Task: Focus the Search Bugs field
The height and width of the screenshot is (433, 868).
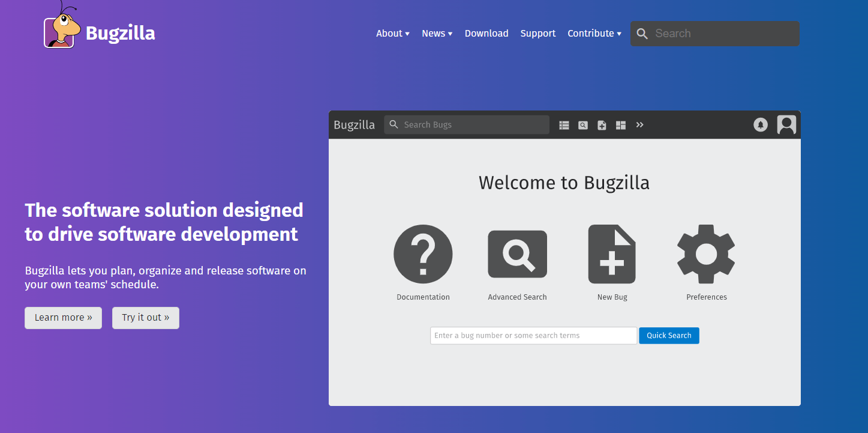Action: [x=467, y=124]
